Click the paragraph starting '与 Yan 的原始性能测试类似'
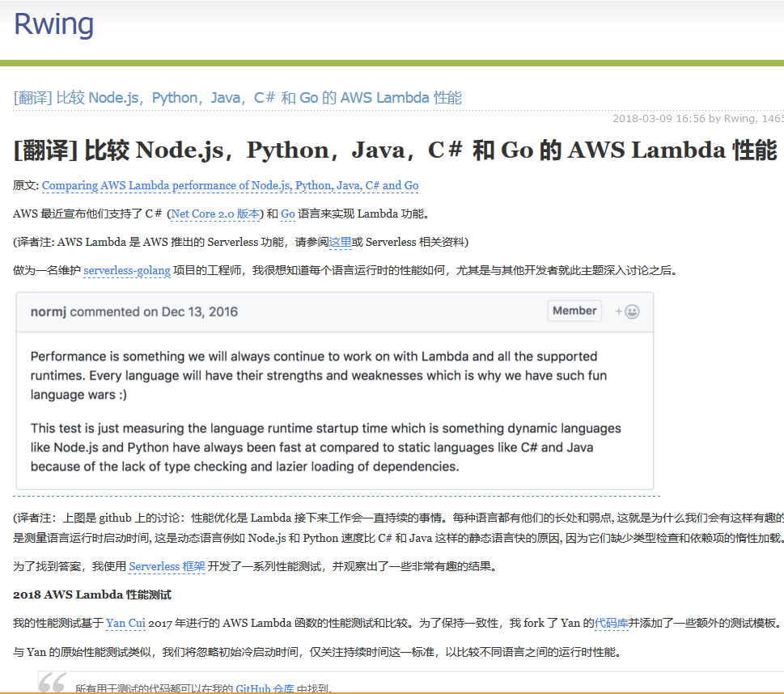Screen dimensions: 784x694 point(317,652)
